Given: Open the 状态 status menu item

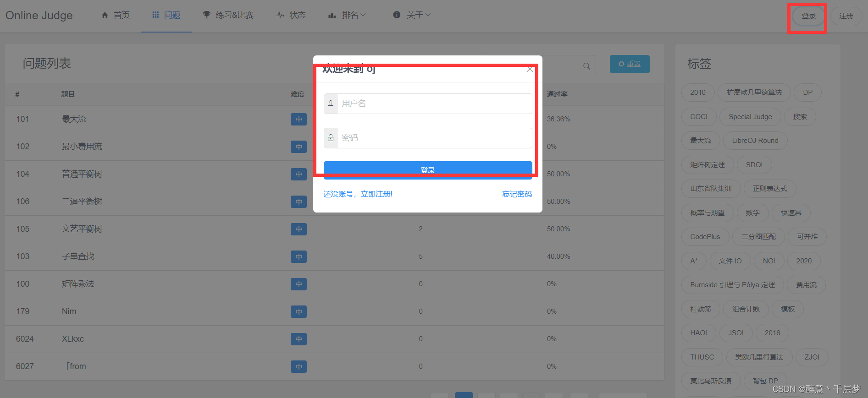Looking at the screenshot, I should 291,15.
